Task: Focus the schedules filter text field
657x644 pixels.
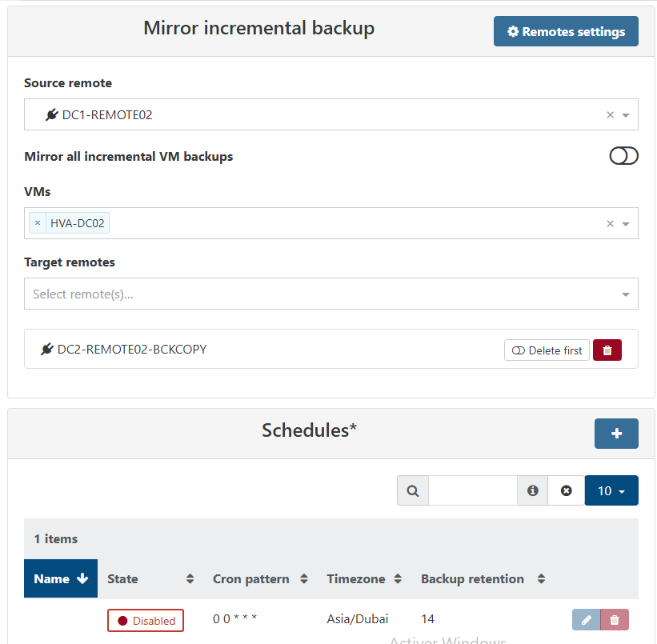Action: coord(472,490)
